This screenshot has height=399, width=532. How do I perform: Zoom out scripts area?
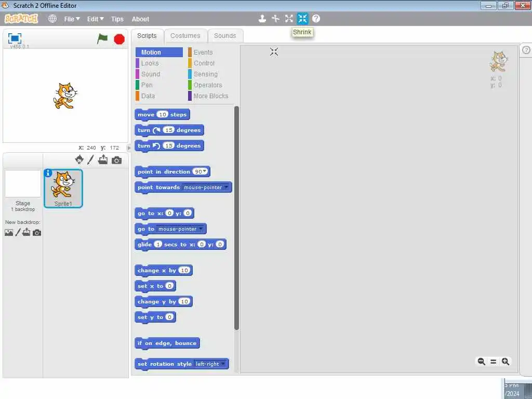(x=482, y=362)
